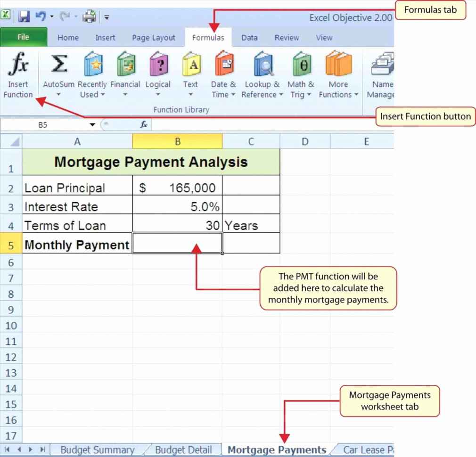The height and width of the screenshot is (457, 476).
Task: Switch to the Page Layout tab
Action: [154, 38]
